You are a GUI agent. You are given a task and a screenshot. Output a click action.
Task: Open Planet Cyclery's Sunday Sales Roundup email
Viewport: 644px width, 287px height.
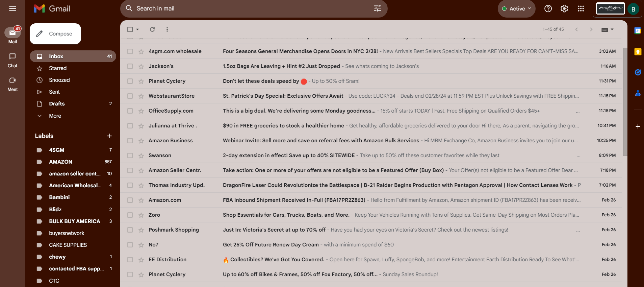tap(371, 274)
